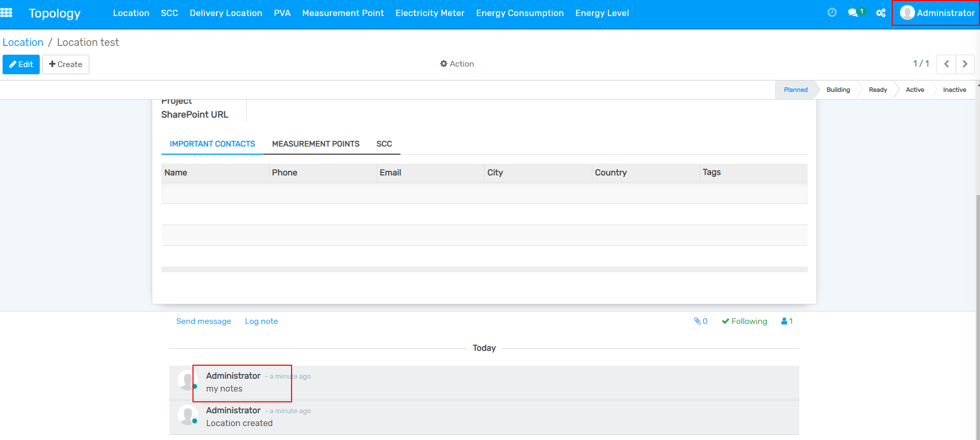Open the conversations chat icon

coord(853,13)
